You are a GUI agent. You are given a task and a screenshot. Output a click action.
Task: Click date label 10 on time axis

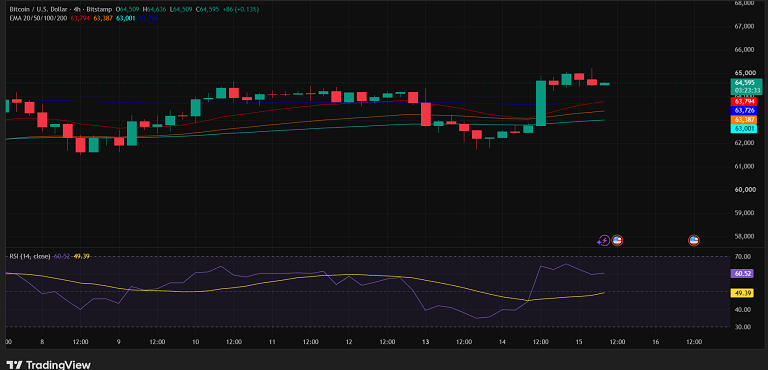(195, 342)
